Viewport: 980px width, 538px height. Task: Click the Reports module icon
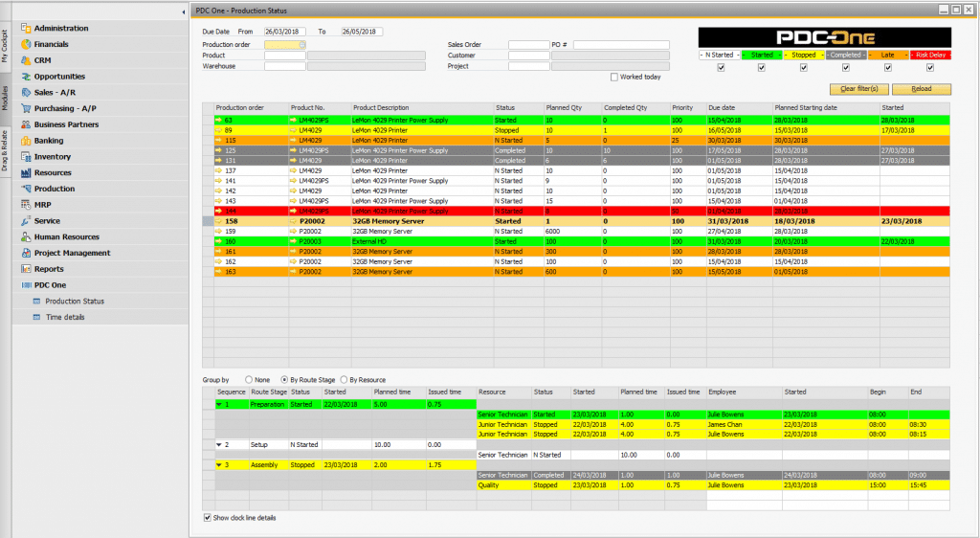[x=26, y=269]
